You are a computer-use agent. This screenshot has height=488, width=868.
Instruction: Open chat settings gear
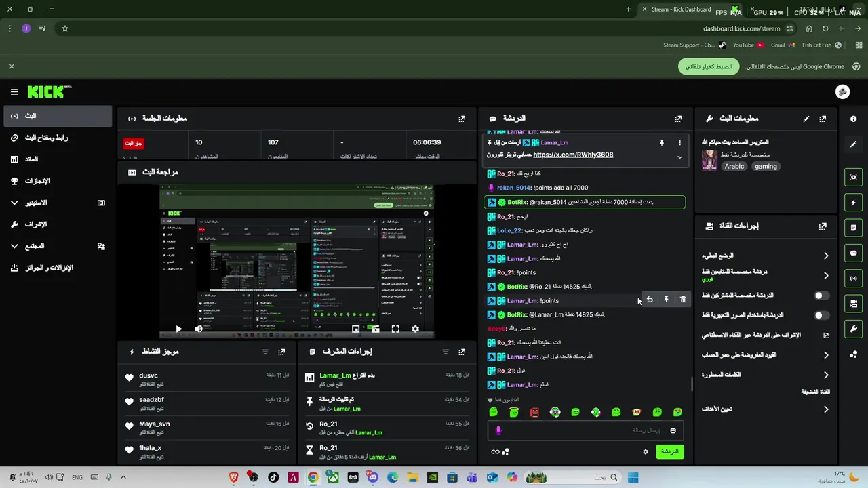tap(645, 452)
